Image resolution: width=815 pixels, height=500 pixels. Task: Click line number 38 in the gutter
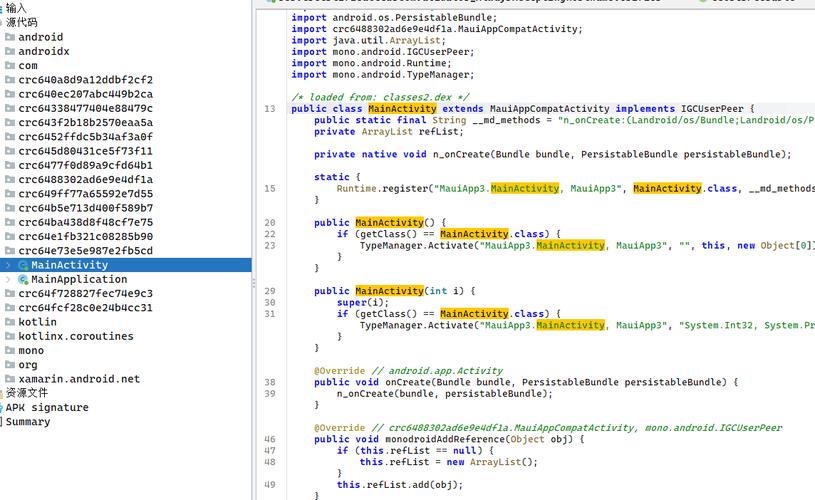(270, 383)
